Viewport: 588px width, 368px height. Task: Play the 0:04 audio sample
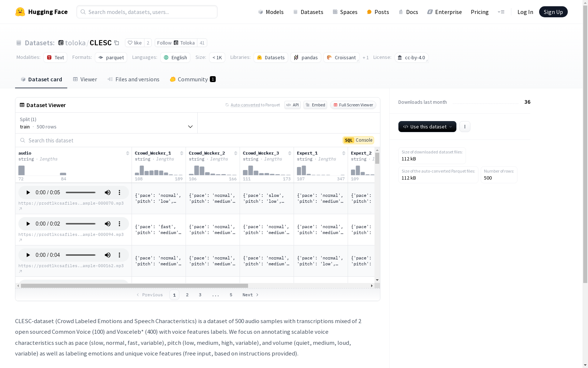click(28, 255)
